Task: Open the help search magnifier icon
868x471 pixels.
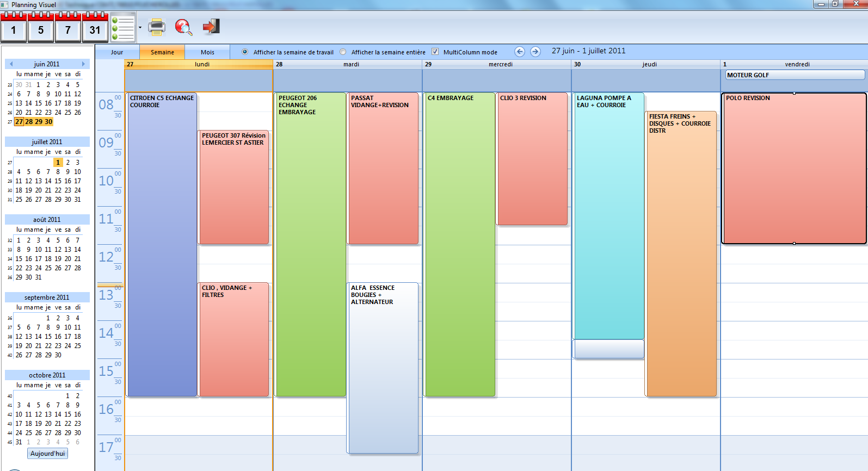Action: pyautogui.click(x=183, y=27)
